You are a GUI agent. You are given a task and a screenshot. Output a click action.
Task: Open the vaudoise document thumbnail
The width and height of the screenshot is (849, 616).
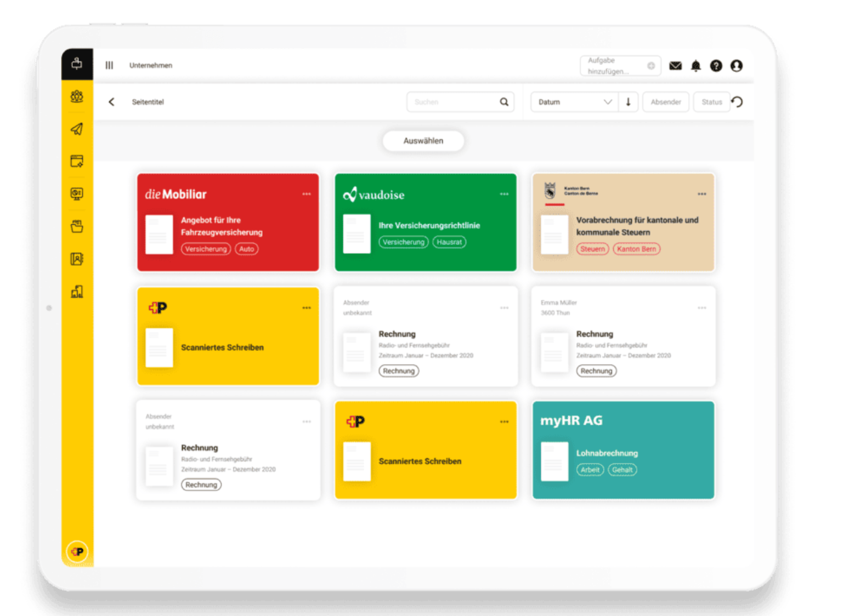click(356, 234)
